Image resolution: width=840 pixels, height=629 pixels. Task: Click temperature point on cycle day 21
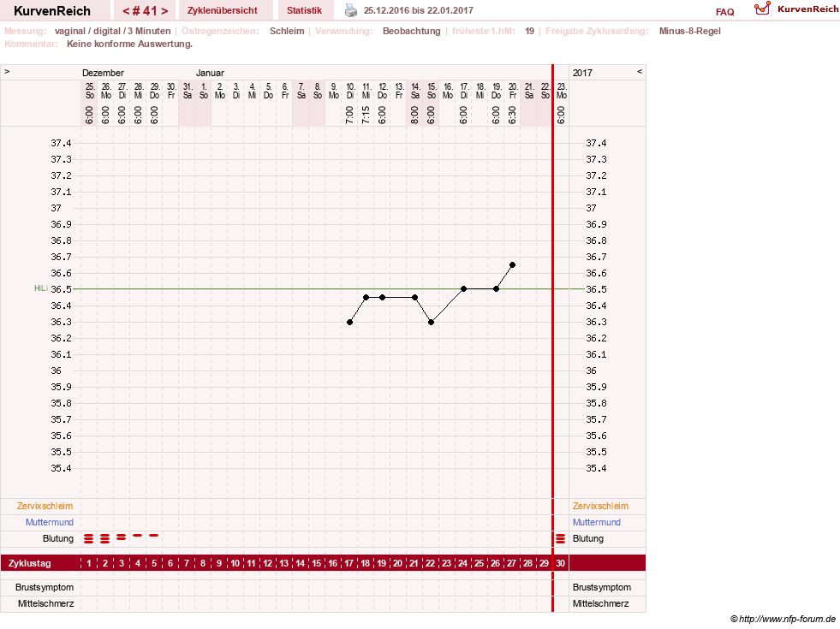click(414, 298)
